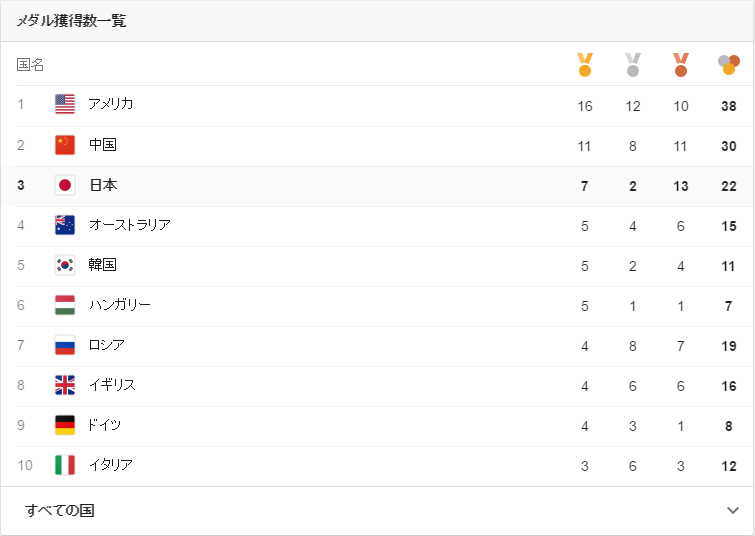Click Japan's total medal count 22
The height and width of the screenshot is (536, 755).
[x=729, y=186]
